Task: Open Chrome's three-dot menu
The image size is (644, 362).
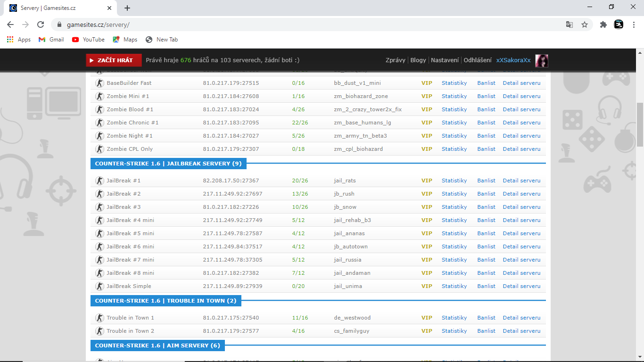Action: pyautogui.click(x=634, y=25)
